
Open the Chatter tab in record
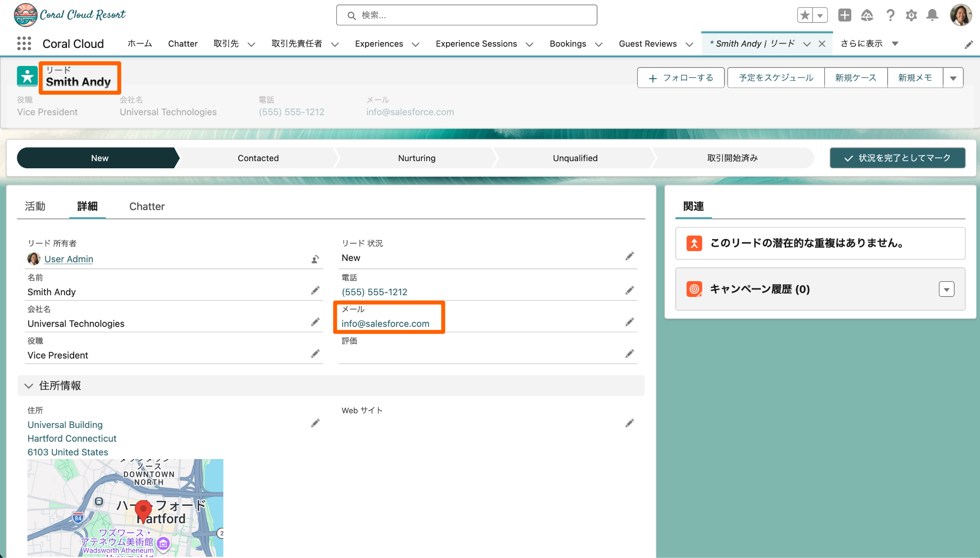click(146, 206)
